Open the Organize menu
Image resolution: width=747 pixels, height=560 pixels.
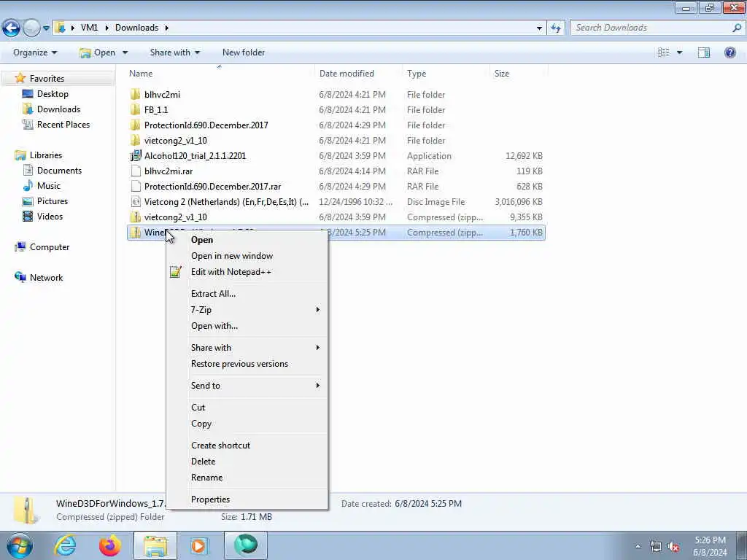[35, 52]
